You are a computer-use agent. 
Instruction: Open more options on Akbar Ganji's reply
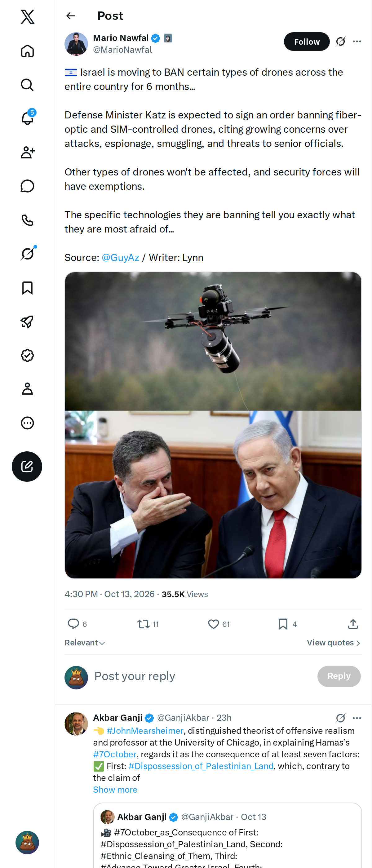[357, 718]
